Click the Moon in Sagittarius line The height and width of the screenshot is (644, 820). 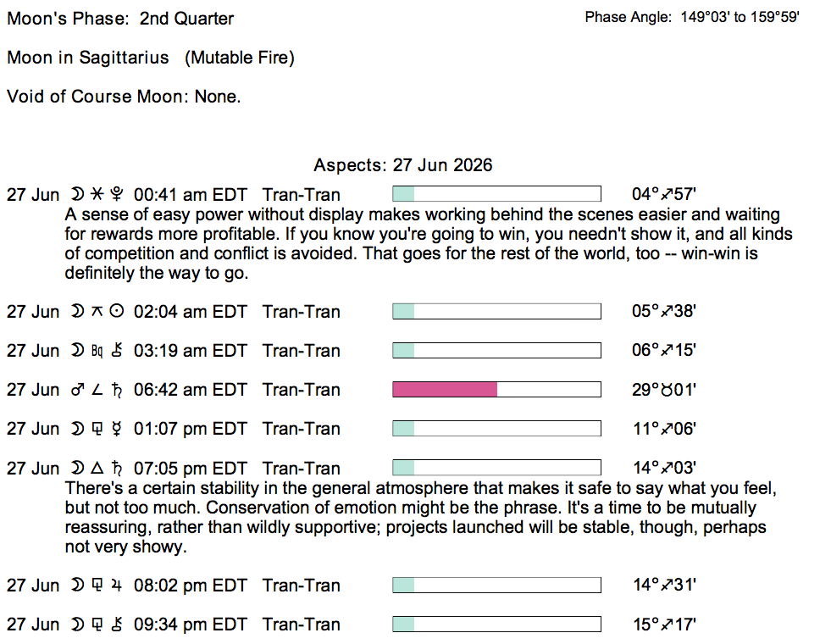151,58
